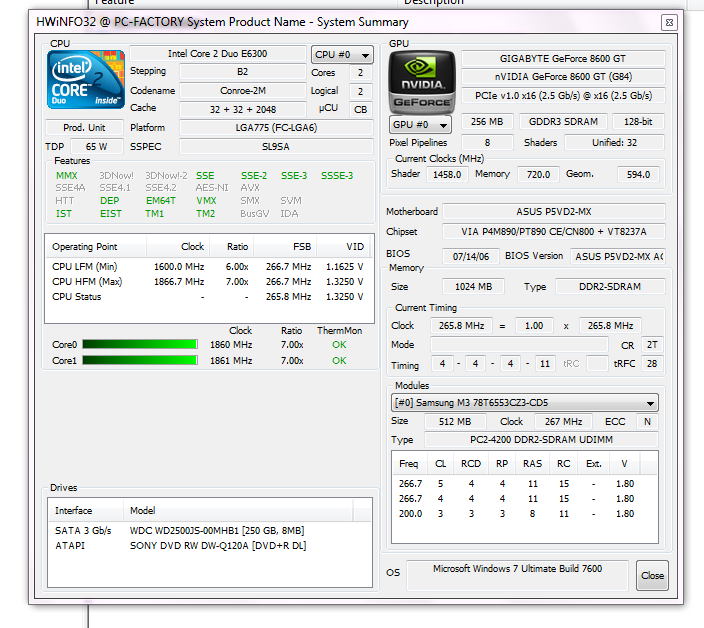Click the EIST feature label

pyautogui.click(x=110, y=214)
